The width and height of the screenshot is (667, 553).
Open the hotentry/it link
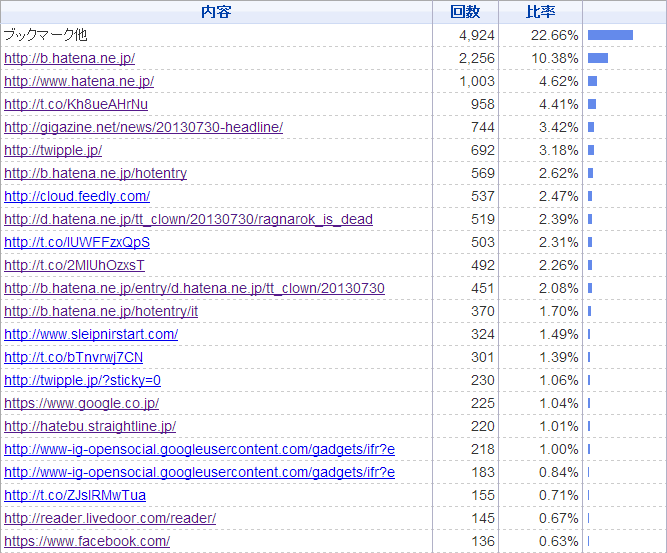[x=101, y=311]
